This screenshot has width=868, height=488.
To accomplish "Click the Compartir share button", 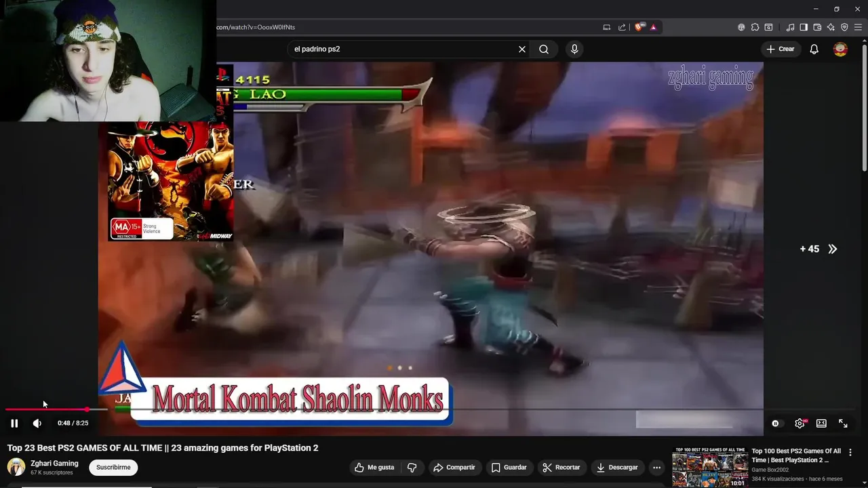I will 454,467.
